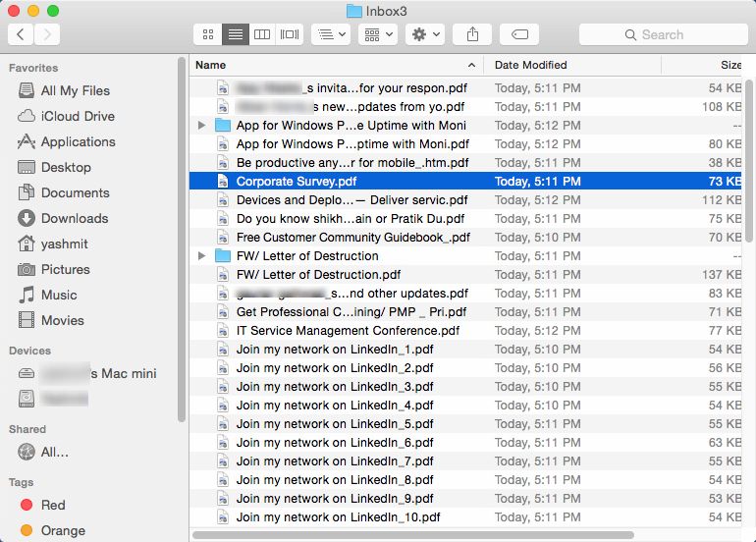Click the Search field
Image resolution: width=756 pixels, height=542 pixels.
663,34
